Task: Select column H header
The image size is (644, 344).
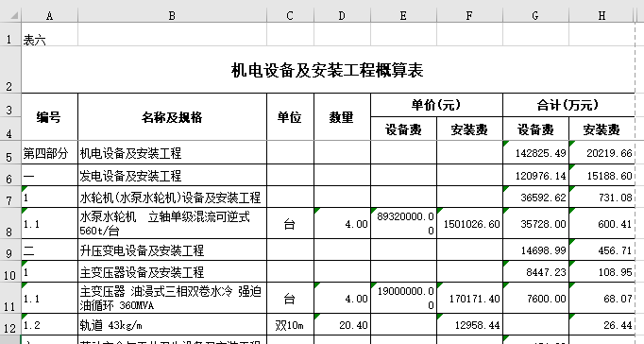Action: 602,16
